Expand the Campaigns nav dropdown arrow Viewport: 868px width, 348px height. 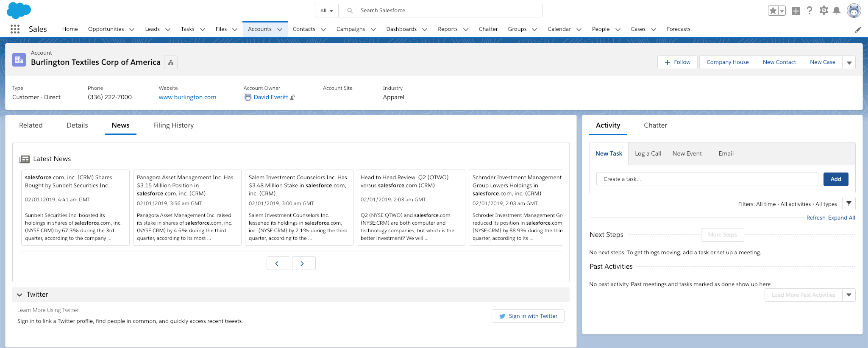tap(373, 29)
